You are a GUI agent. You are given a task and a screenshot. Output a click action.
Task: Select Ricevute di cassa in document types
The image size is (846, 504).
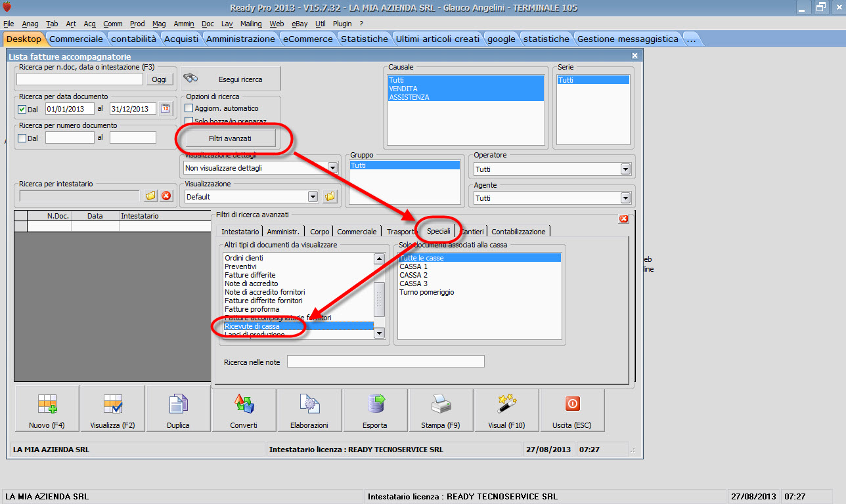point(298,326)
